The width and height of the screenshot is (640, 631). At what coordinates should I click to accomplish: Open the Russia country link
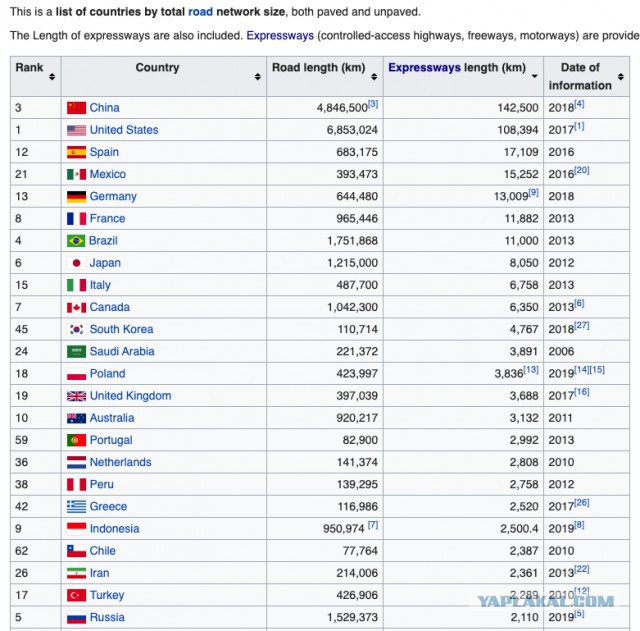coord(107,617)
